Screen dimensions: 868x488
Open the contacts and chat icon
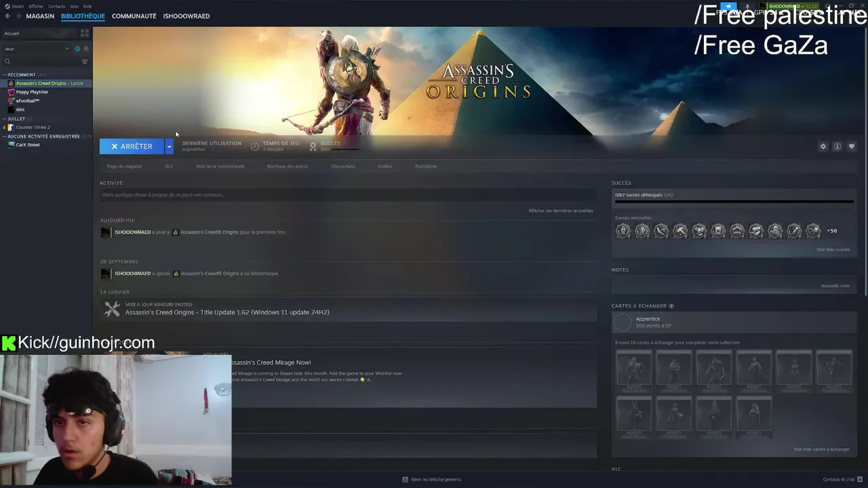pyautogui.click(x=861, y=479)
